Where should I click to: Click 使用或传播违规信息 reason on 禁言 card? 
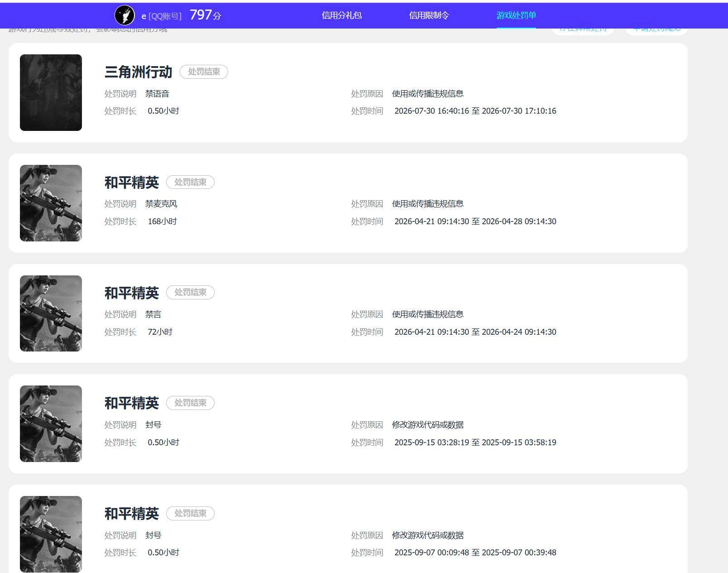[x=428, y=314]
